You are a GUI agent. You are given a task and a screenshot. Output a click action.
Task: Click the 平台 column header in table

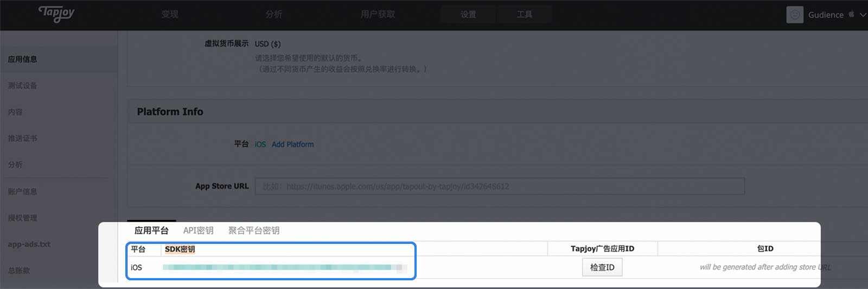click(x=138, y=249)
